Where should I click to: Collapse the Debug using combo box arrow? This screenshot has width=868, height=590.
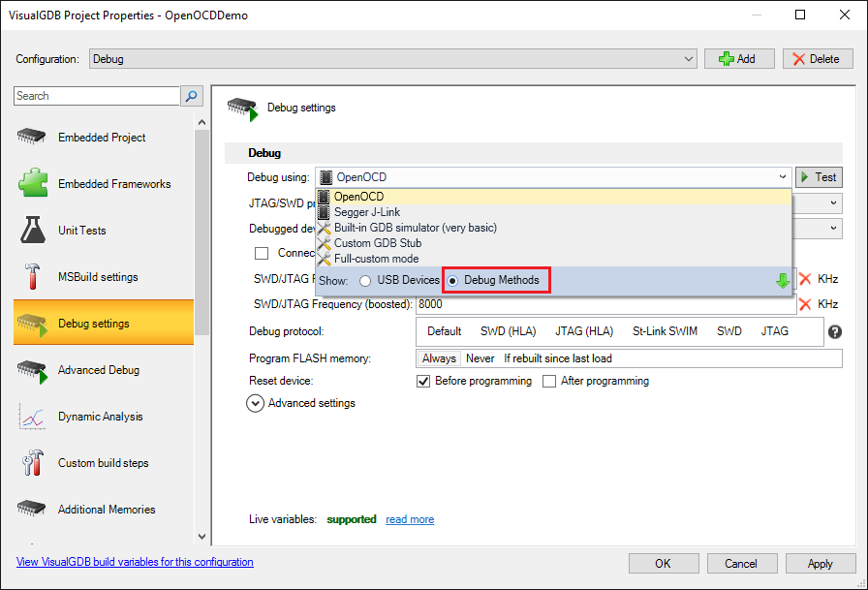click(782, 177)
